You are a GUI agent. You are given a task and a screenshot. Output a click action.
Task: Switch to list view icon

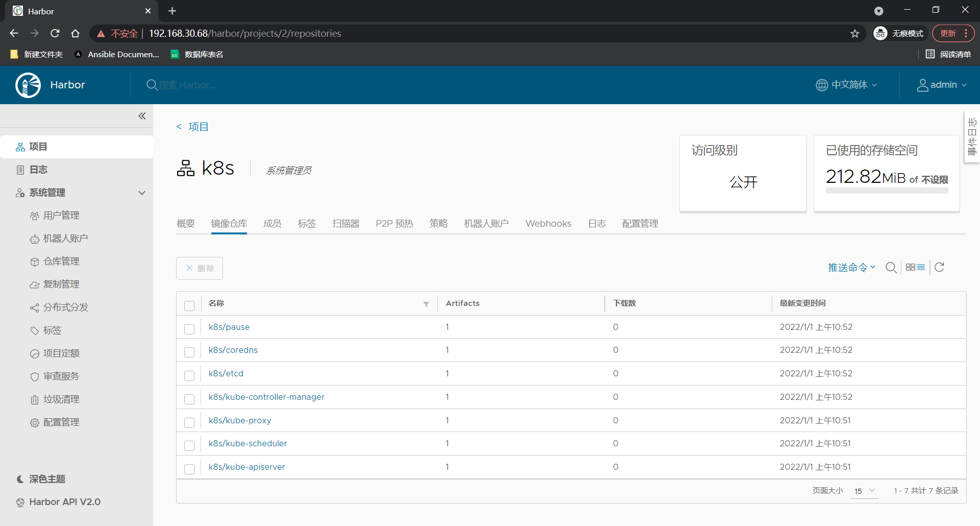point(921,267)
